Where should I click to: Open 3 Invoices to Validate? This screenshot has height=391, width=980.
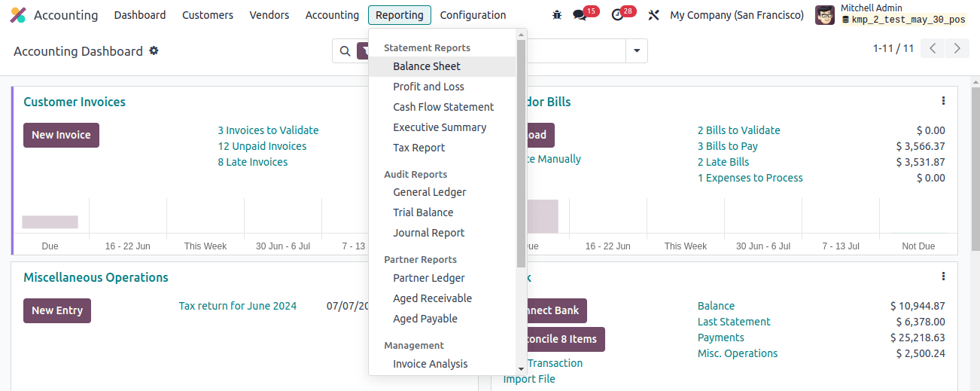(x=268, y=130)
